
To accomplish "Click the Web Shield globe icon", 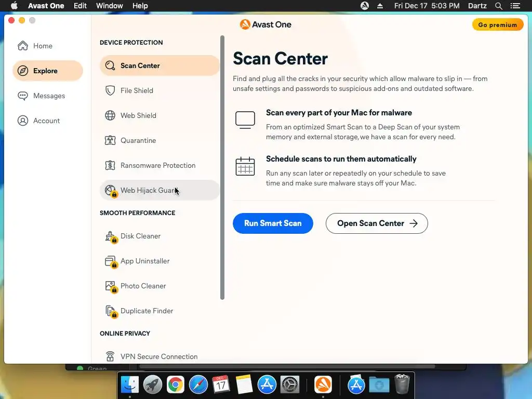I will [110, 115].
